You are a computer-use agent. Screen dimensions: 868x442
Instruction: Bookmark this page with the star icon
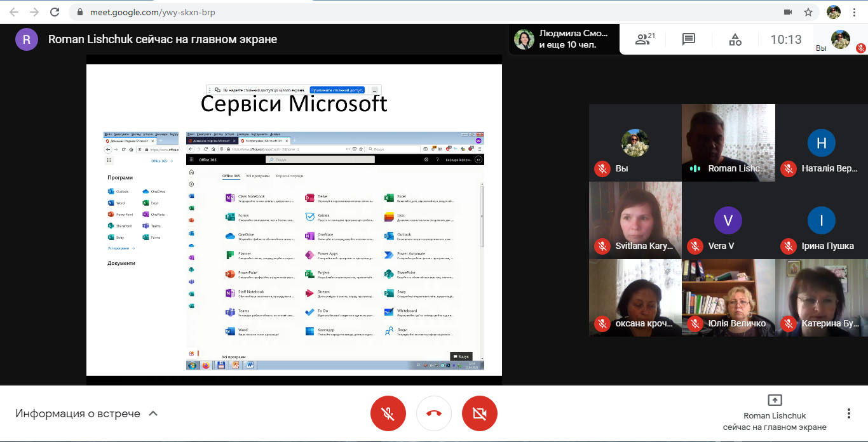pyautogui.click(x=808, y=12)
